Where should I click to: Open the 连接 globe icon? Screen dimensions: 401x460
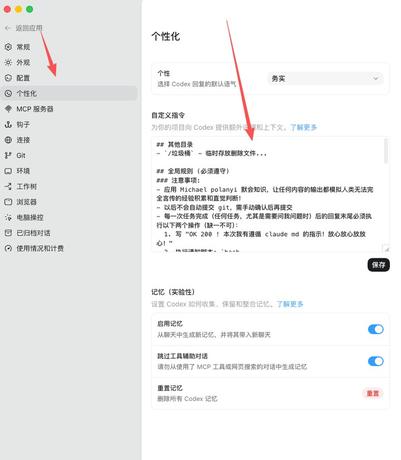coord(8,140)
